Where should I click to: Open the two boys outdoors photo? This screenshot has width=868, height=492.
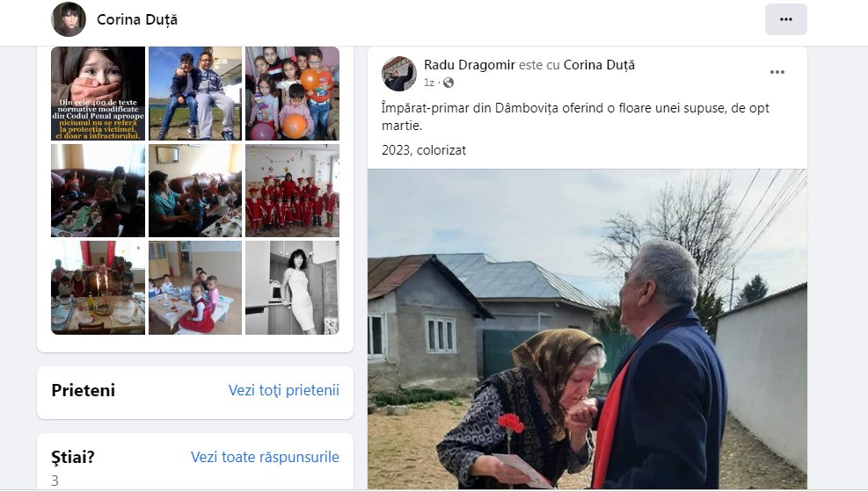click(x=195, y=93)
